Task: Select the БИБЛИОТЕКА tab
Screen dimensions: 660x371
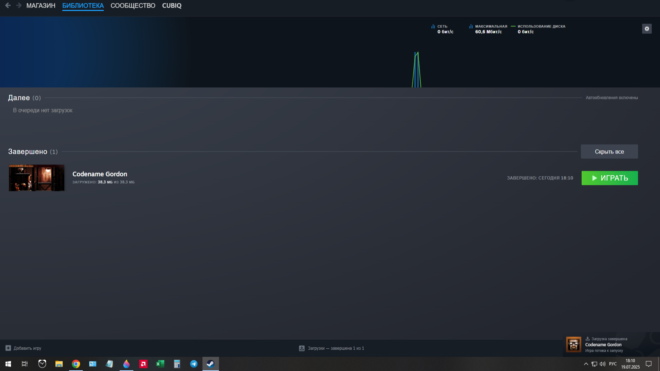Action: (x=83, y=5)
